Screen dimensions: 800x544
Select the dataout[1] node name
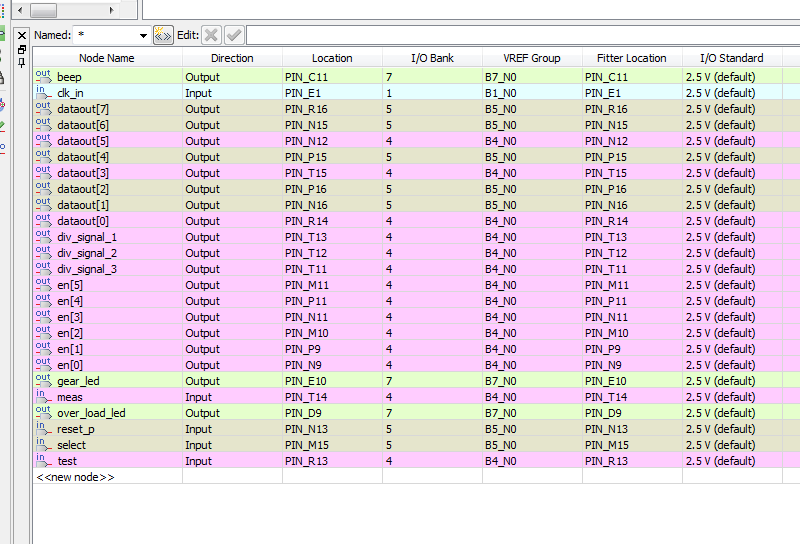[83, 205]
